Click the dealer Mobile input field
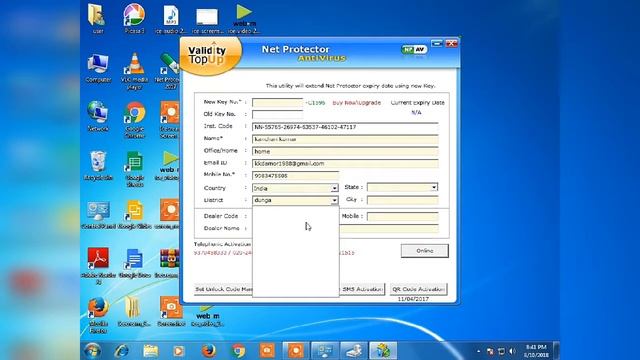The height and width of the screenshot is (360, 640). (x=402, y=216)
